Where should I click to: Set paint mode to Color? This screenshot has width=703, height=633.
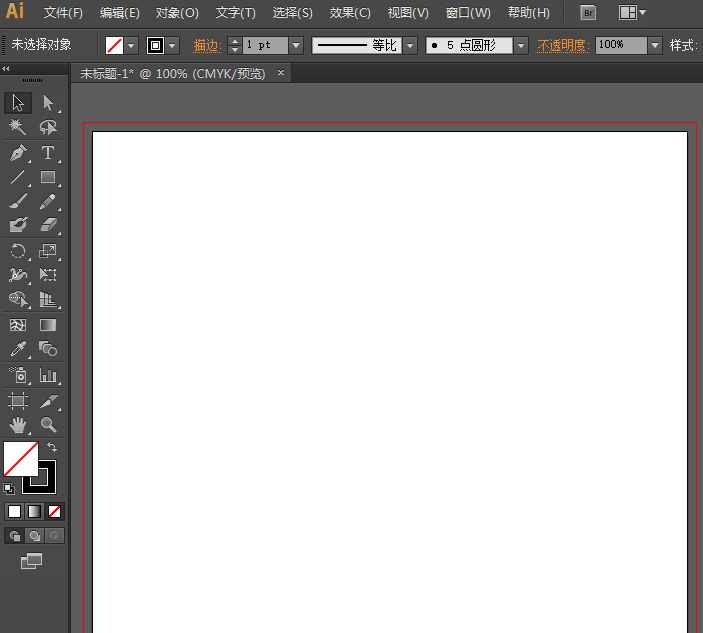tap(14, 512)
